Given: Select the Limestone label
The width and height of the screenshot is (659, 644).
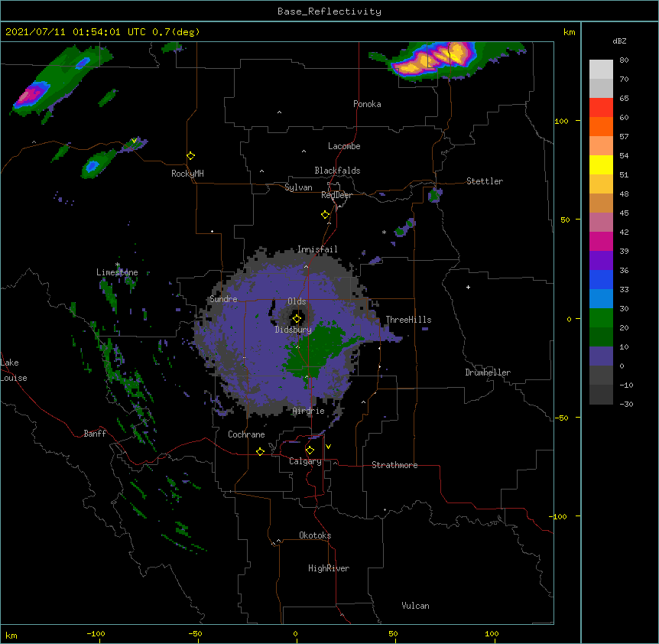Looking at the screenshot, I should pyautogui.click(x=117, y=272).
